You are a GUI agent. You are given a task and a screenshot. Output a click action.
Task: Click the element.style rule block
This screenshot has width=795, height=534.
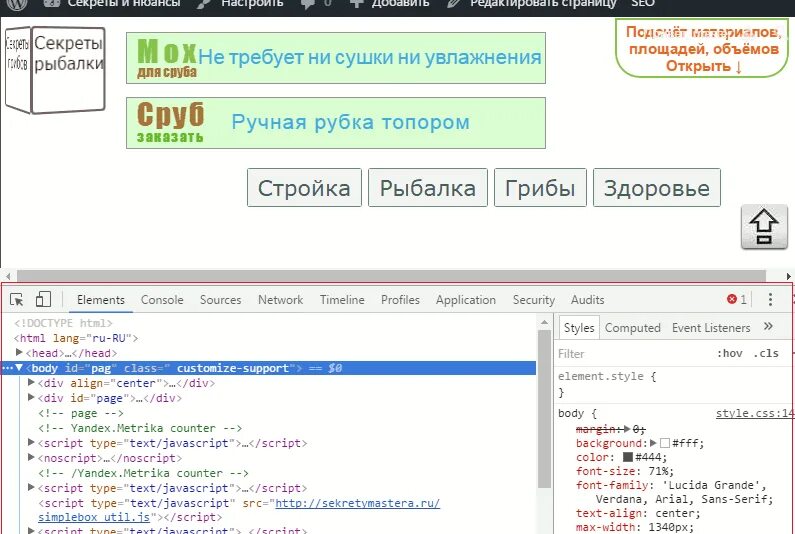tap(674, 384)
